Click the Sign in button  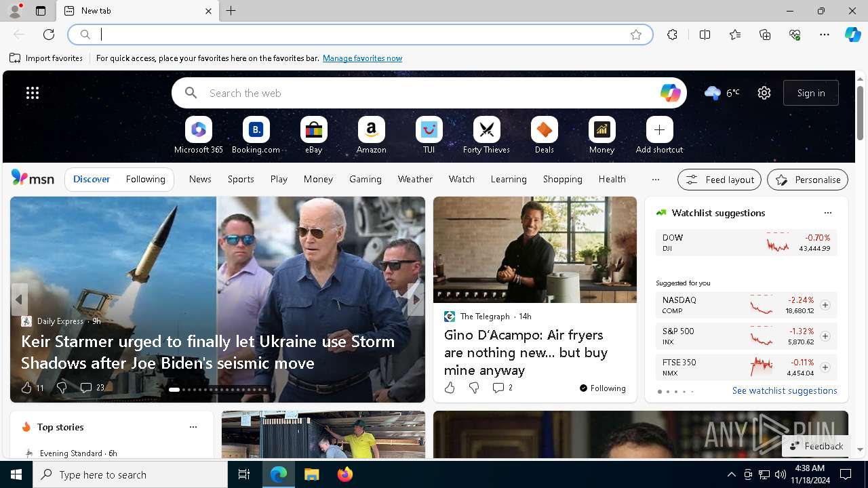[811, 93]
